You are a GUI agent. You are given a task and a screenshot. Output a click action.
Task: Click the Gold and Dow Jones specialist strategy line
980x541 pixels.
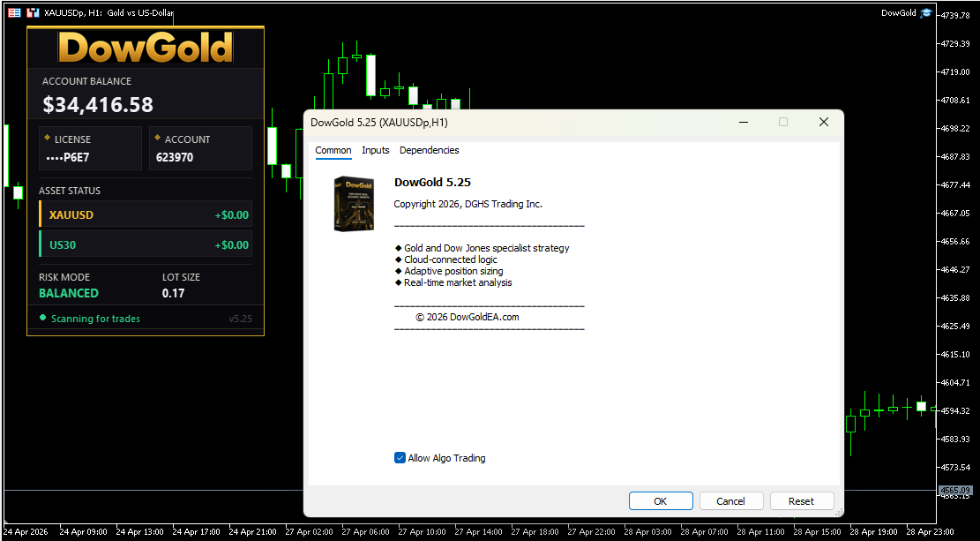[x=482, y=248]
